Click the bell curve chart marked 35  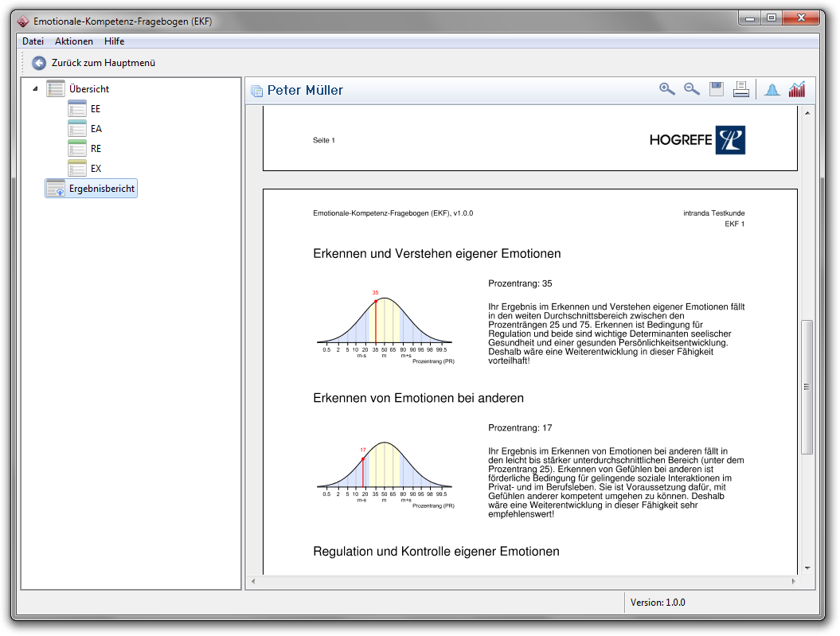coord(385,327)
